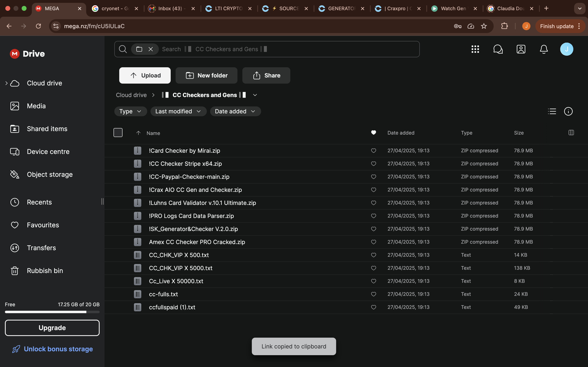Click the Unlock bonus storage link
This screenshot has height=367, width=588.
pyautogui.click(x=58, y=349)
